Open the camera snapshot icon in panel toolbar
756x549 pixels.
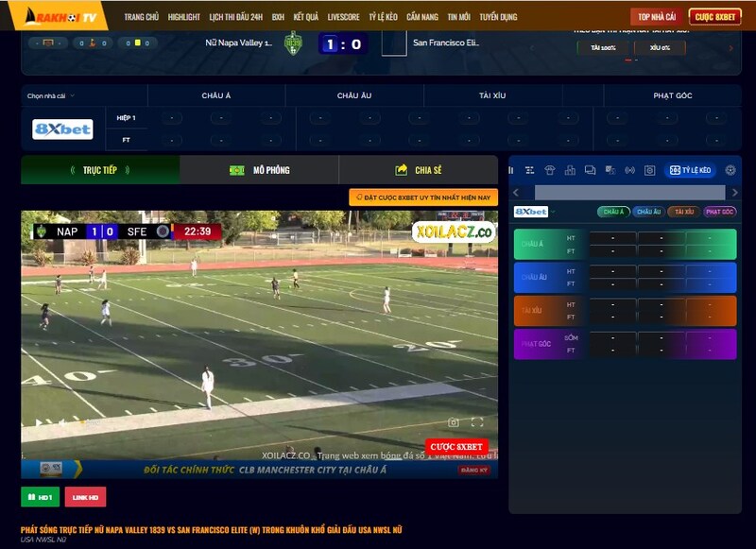[650, 170]
